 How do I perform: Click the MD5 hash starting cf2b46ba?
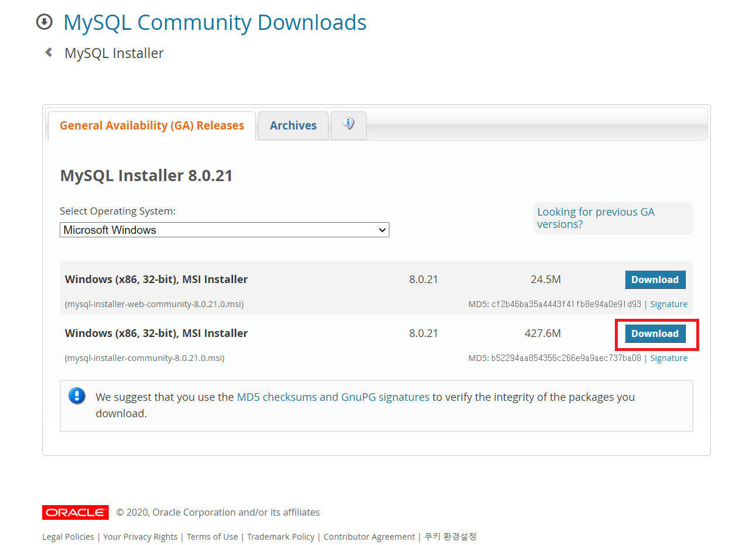566,304
